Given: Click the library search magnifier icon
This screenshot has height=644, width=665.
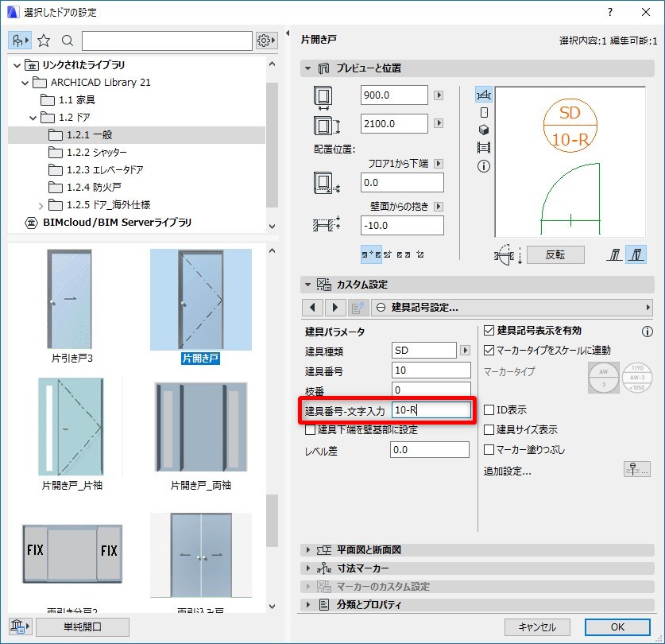Looking at the screenshot, I should click(67, 41).
